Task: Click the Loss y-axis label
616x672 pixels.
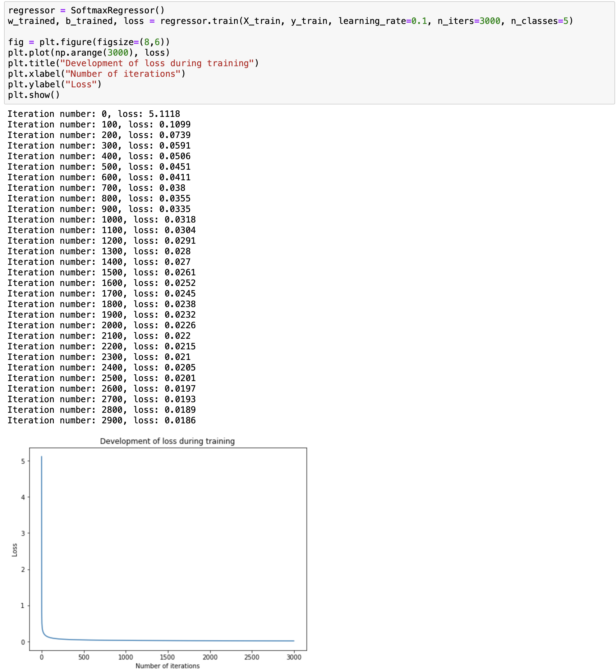Action: click(14, 550)
